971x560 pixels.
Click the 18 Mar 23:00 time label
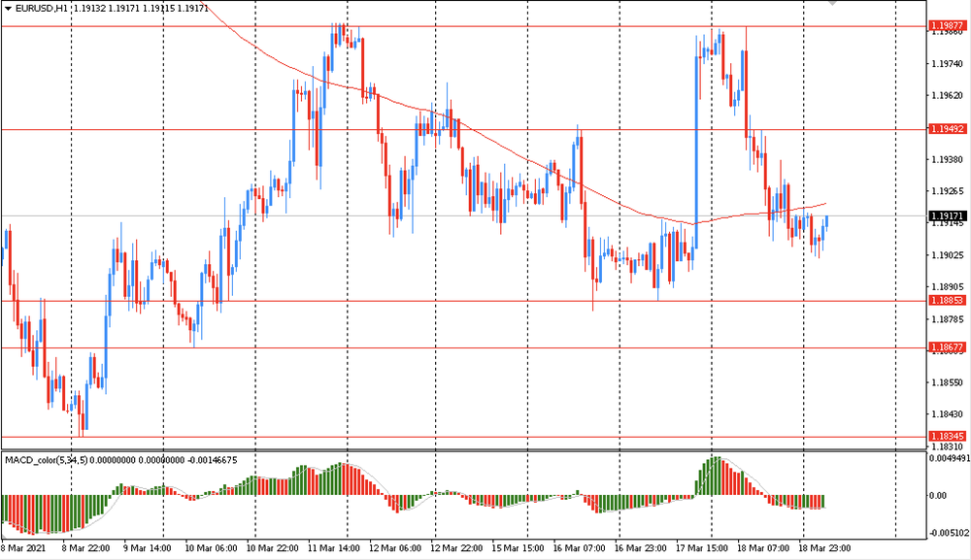(x=824, y=548)
